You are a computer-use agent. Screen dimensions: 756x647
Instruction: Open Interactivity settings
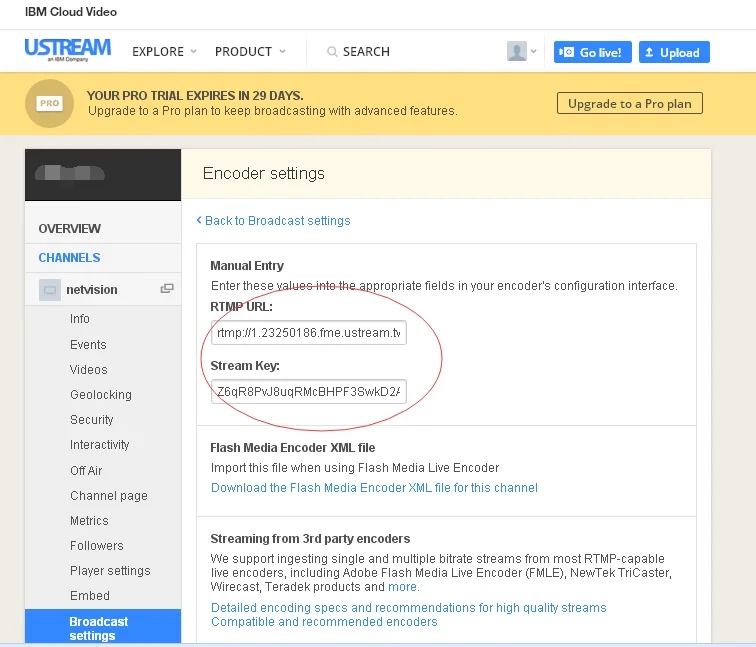click(99, 445)
